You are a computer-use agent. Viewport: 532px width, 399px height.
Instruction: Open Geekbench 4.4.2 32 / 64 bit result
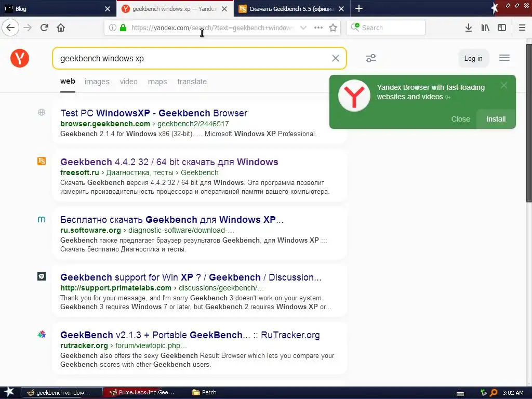click(169, 162)
